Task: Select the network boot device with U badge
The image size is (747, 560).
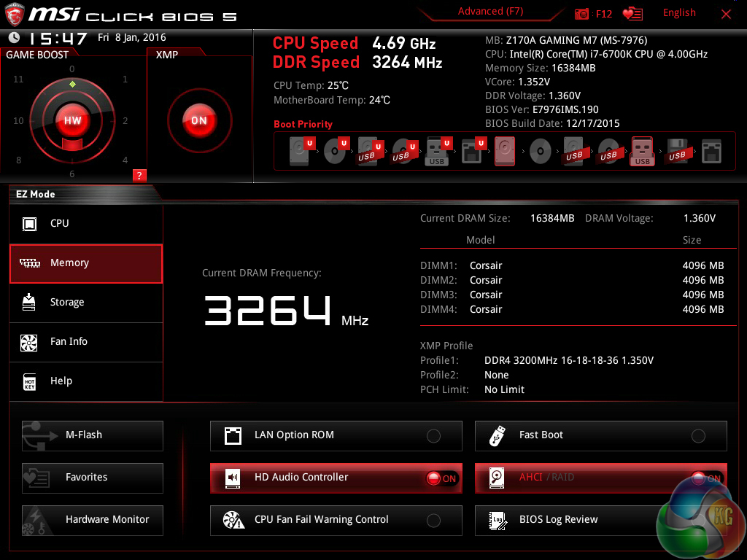Action: (473, 151)
